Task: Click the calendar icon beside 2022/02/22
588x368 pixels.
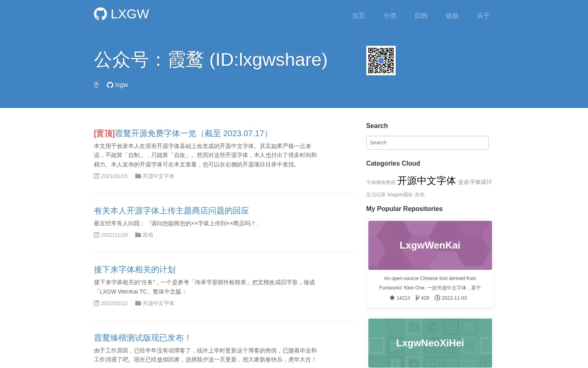Action: (97, 303)
